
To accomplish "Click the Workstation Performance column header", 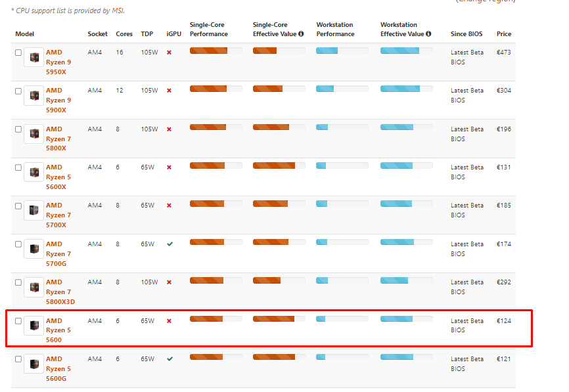I will coord(335,30).
